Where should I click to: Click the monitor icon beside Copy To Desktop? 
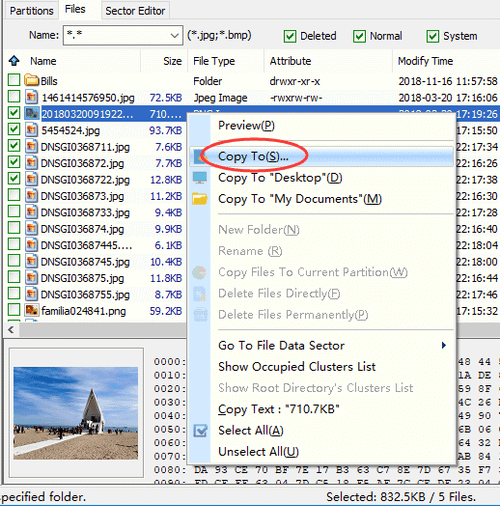pos(200,178)
